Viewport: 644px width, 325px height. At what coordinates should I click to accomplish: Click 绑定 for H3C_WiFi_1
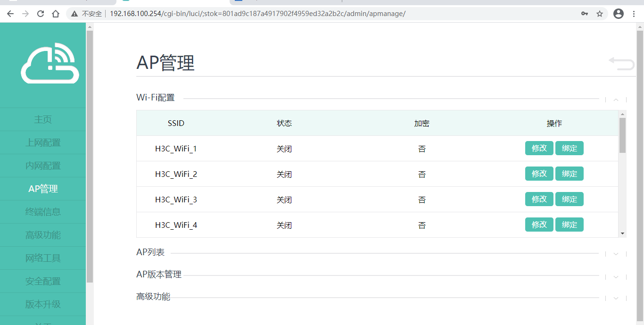click(x=570, y=148)
